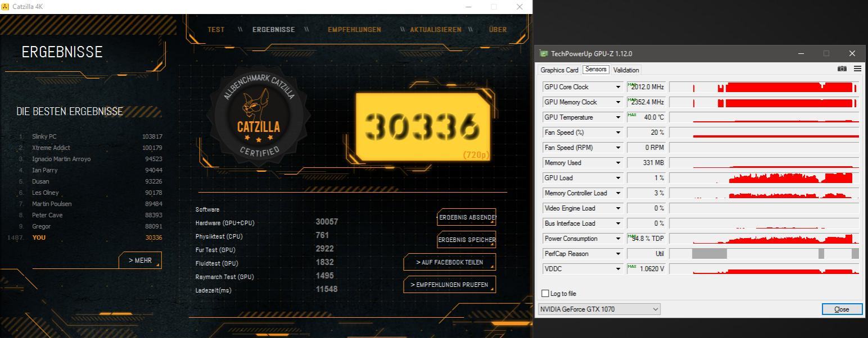The width and height of the screenshot is (868, 338).
Task: Click the Ladezeit(ms) value 11548
Action: click(327, 289)
